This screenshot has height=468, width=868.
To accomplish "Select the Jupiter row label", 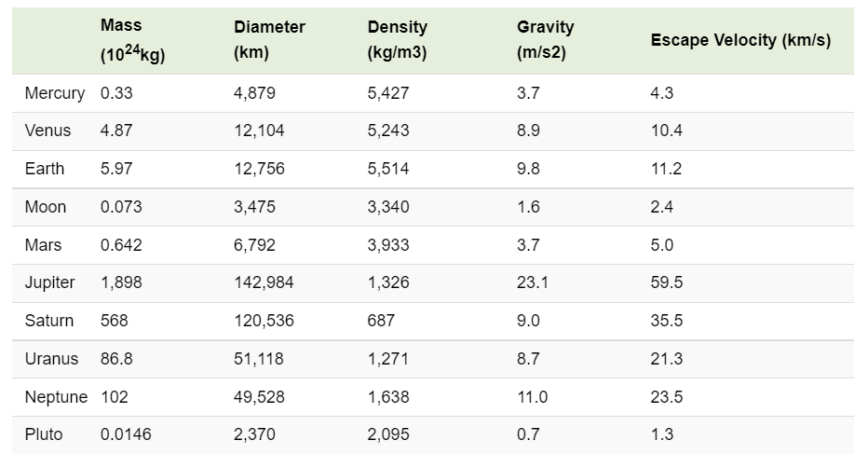I will pos(50,282).
